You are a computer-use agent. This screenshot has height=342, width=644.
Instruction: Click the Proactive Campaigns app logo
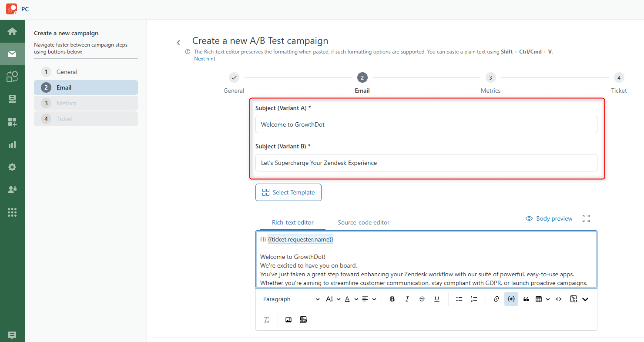pyautogui.click(x=12, y=9)
